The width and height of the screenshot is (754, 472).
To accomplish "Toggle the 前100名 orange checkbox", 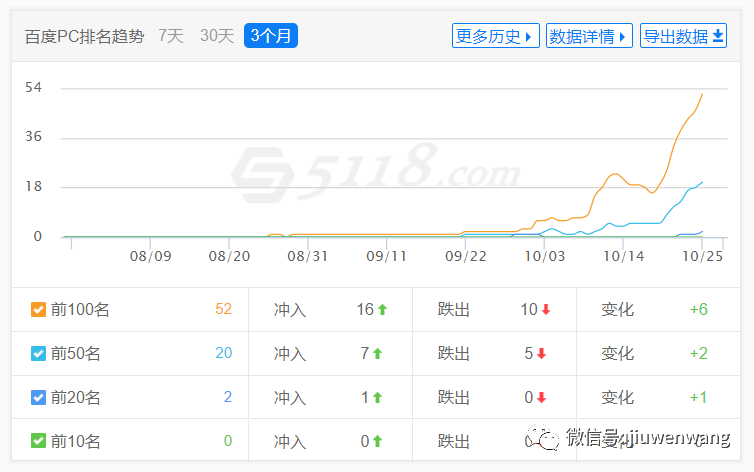I will (38, 310).
